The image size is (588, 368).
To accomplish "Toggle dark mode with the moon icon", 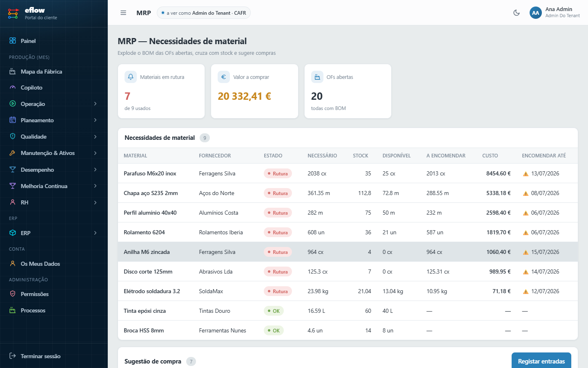I will [x=517, y=13].
